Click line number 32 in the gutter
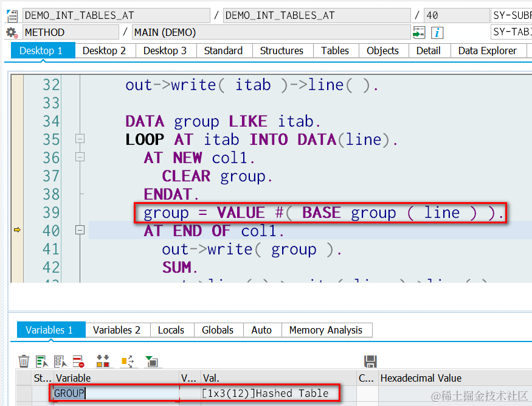Screen dimensions: 532x406 point(51,85)
